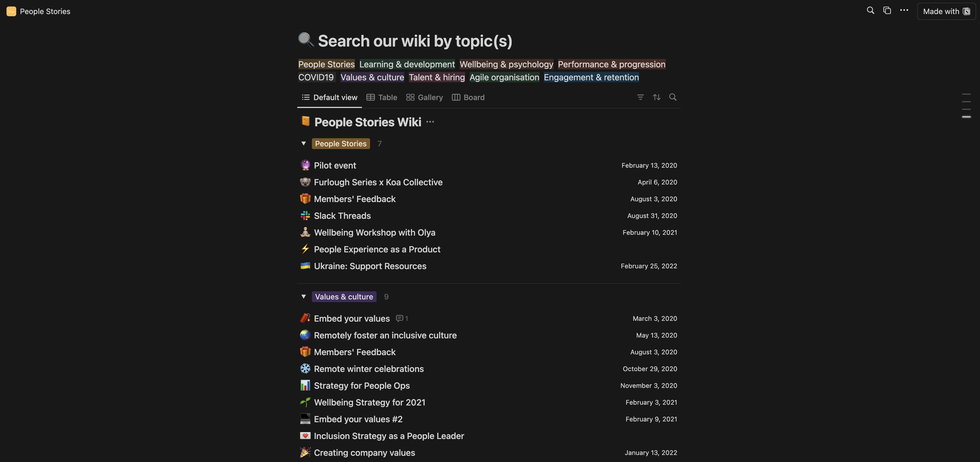This screenshot has height=462, width=980.
Task: Click the duplicate page icon
Action: pos(887,11)
